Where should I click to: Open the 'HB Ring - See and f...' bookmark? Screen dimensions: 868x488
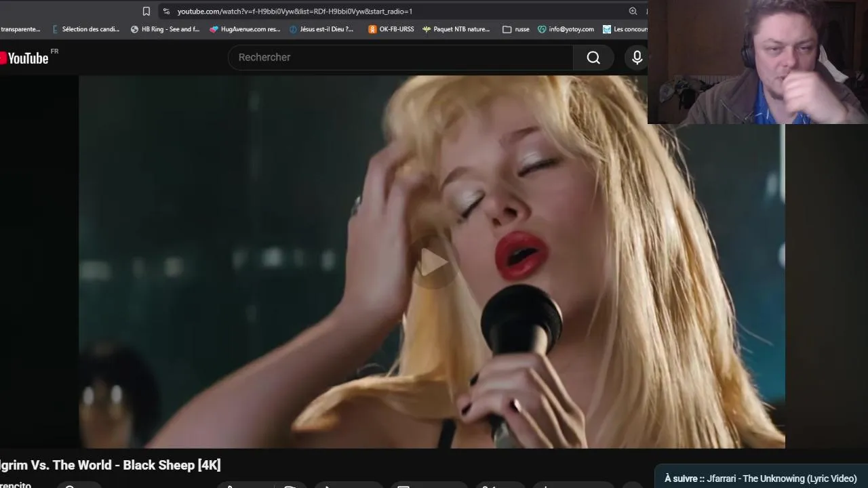(x=165, y=29)
